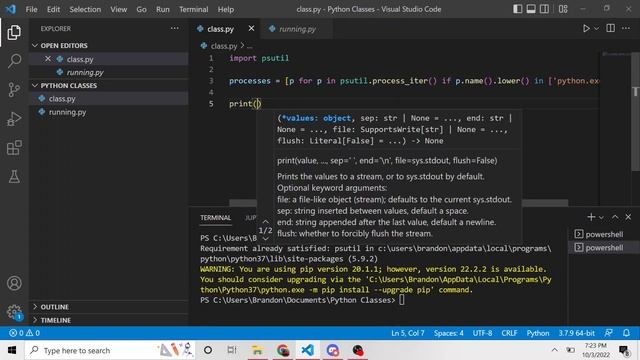Toggle Secondary Side Bar layout icon
This screenshot has width=640, height=360.
[x=544, y=9]
